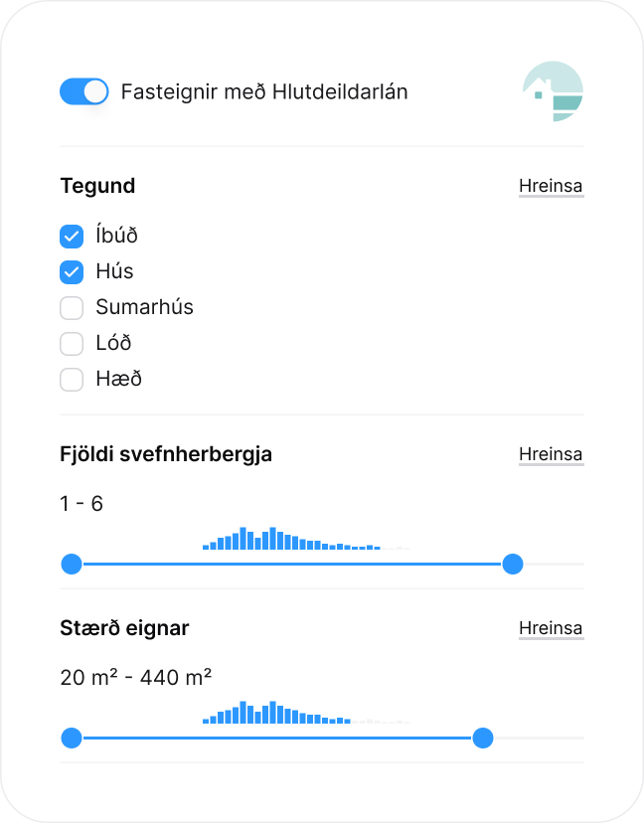Viewport: 644px width, 824px height.
Task: Click the minimum bedrooms slider handle
Action: pyautogui.click(x=72, y=565)
